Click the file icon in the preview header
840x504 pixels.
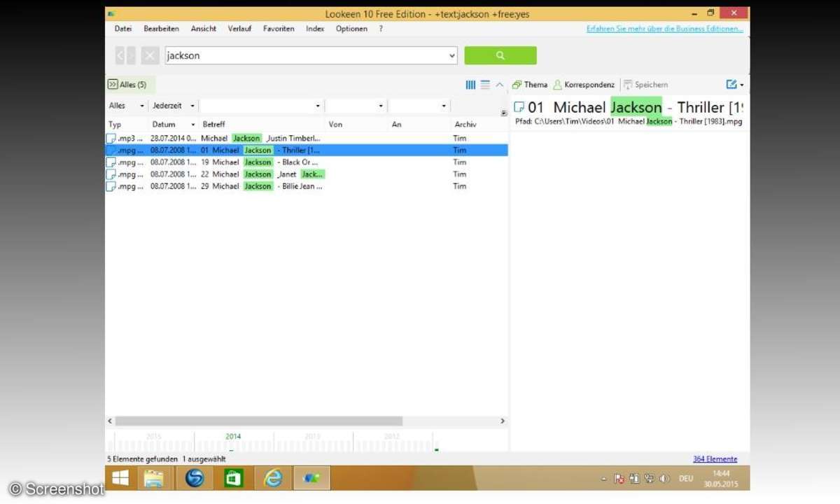[519, 107]
